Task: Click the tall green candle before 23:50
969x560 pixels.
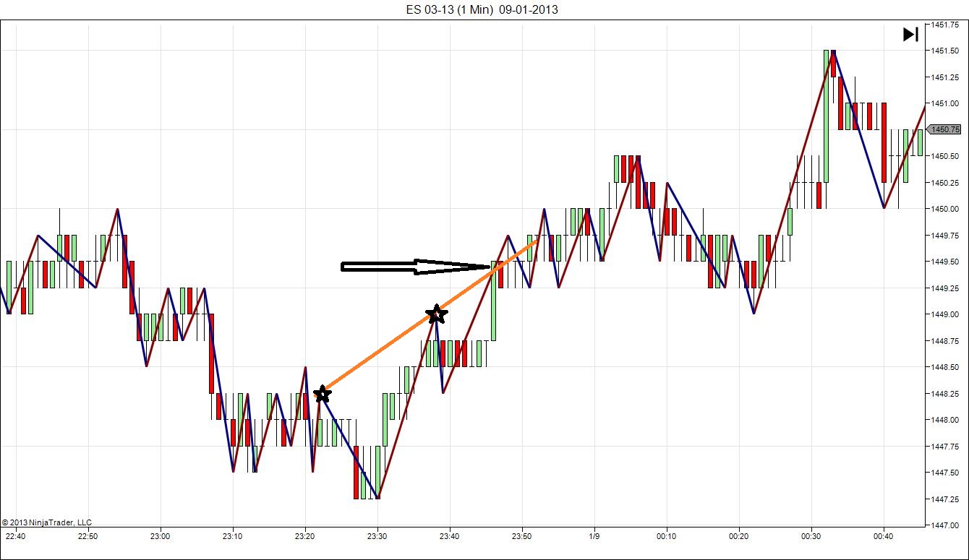Action: (494, 301)
